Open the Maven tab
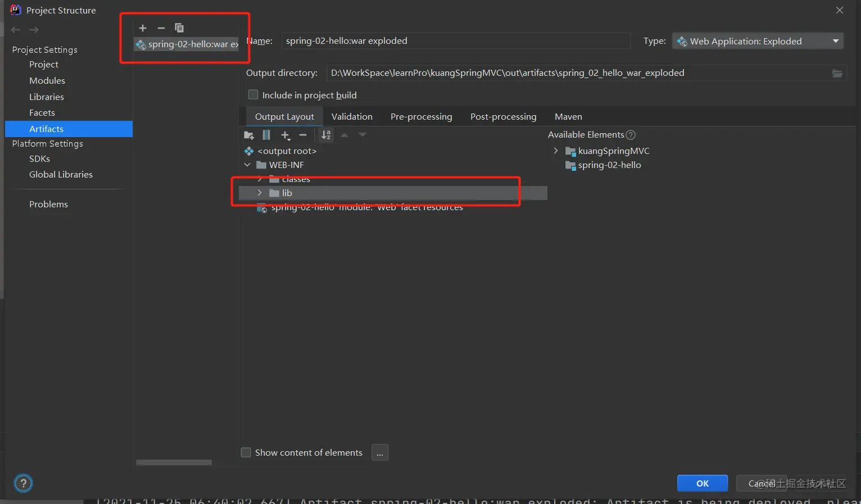This screenshot has height=504, width=861. click(568, 116)
